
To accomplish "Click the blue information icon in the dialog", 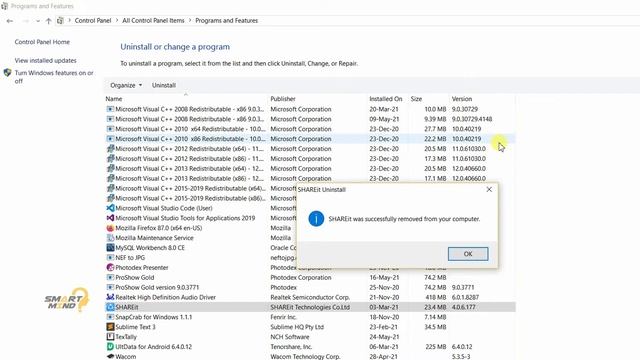I will 316,219.
